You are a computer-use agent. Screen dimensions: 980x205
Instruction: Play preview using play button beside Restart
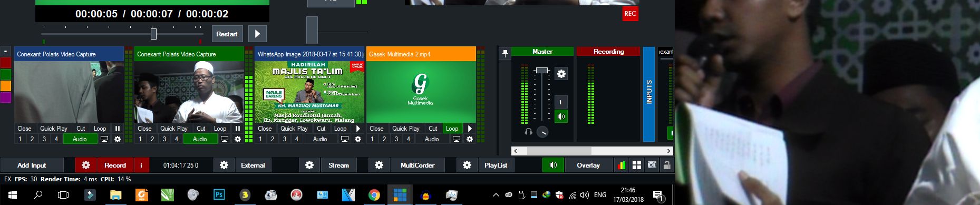click(x=257, y=34)
